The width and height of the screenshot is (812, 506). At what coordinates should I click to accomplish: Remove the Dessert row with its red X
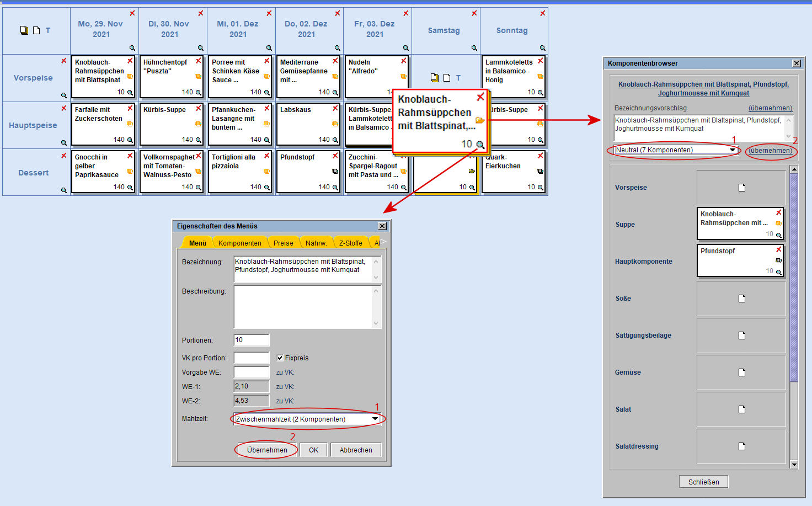64,156
